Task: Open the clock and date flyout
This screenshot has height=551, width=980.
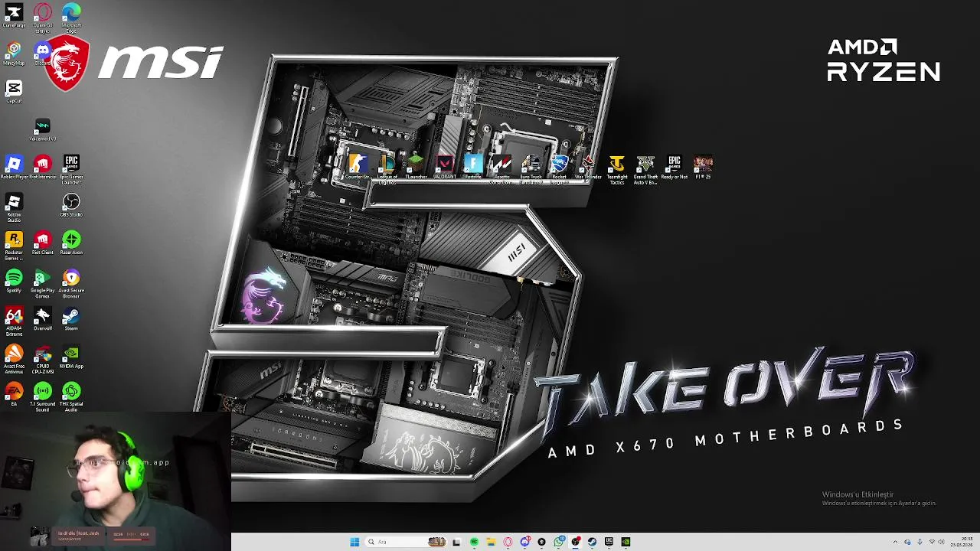Action: coord(962,542)
